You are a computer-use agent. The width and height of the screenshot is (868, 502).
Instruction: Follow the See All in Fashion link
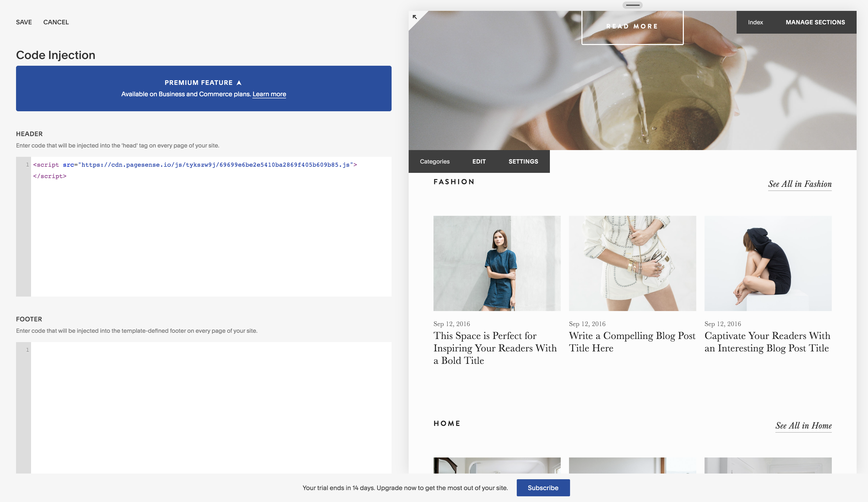point(799,184)
